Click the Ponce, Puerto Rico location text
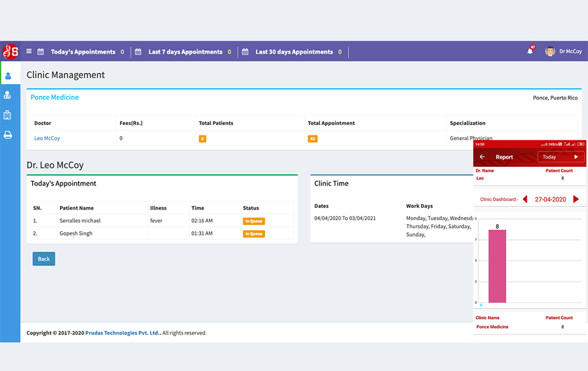Viewport: 588px width, 371px height. (x=555, y=98)
